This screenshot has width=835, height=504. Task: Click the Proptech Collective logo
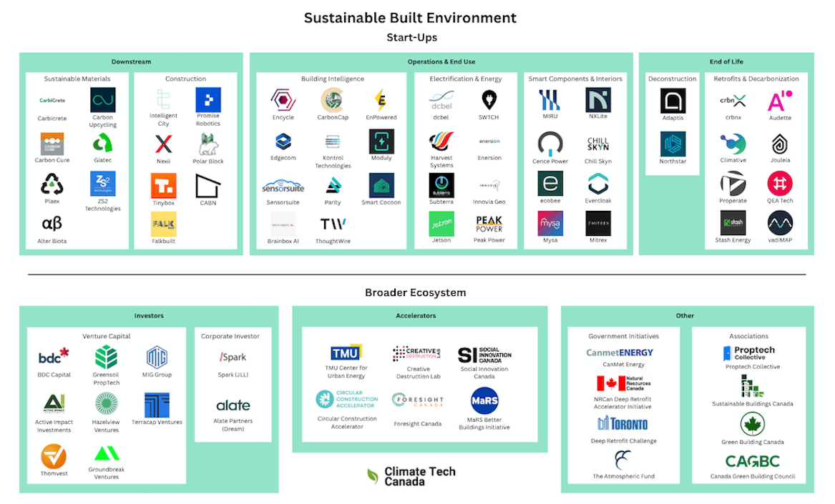click(749, 353)
